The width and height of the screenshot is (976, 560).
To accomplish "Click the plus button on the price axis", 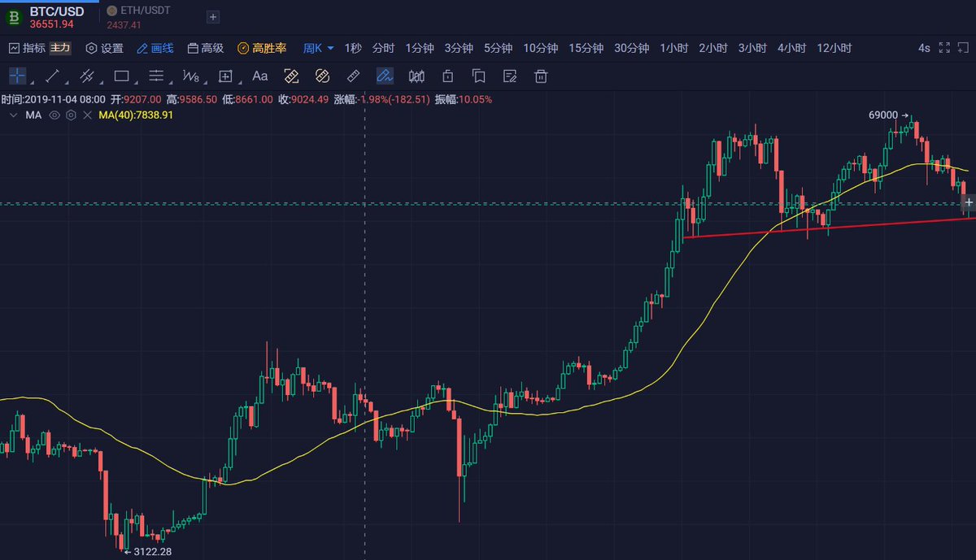I will coord(969,202).
